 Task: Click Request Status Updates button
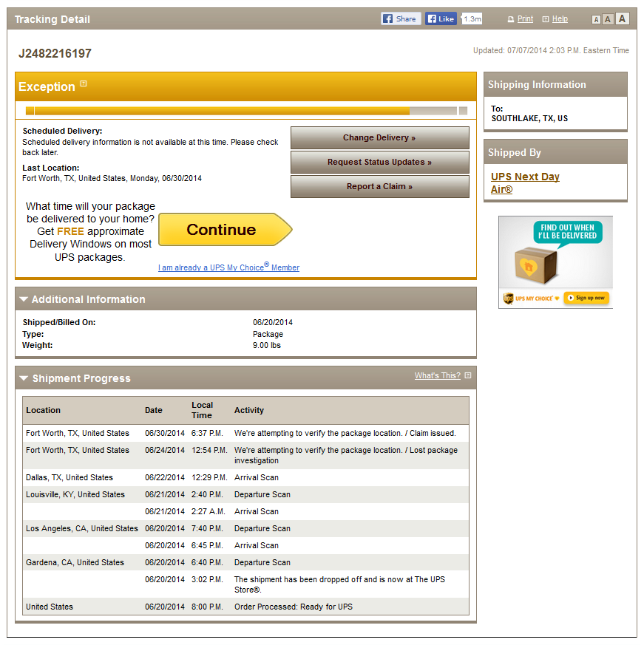click(x=379, y=162)
